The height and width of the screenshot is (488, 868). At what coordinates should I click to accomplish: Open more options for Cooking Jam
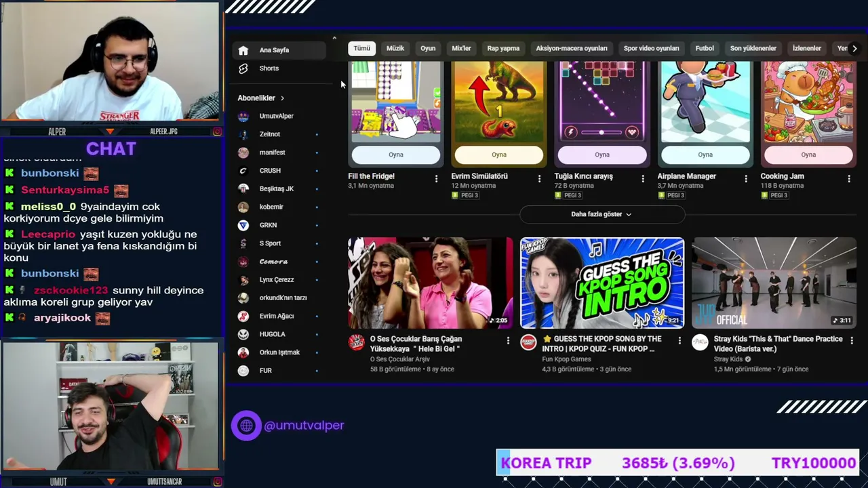849,178
